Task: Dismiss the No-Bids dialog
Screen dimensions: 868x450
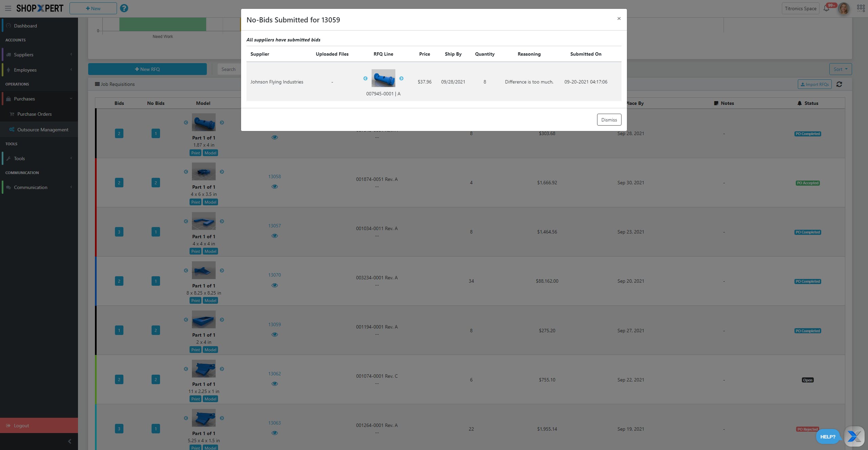Action: coord(609,120)
